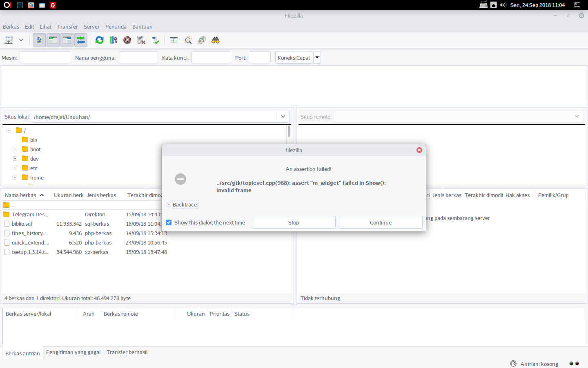This screenshot has height=368, width=588.
Task: Expand the etc folder node
Action: click(15, 168)
